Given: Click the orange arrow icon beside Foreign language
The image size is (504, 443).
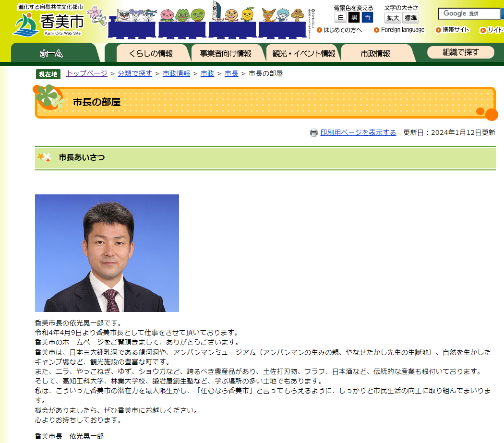Looking at the screenshot, I should 377,30.
